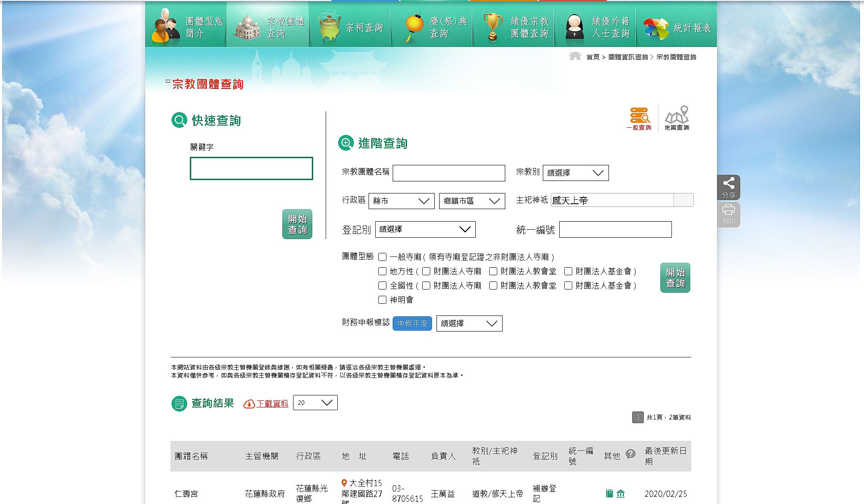864x504 pixels.
Task: Focus the 關鍵字 keyword input field
Action: 251,168
